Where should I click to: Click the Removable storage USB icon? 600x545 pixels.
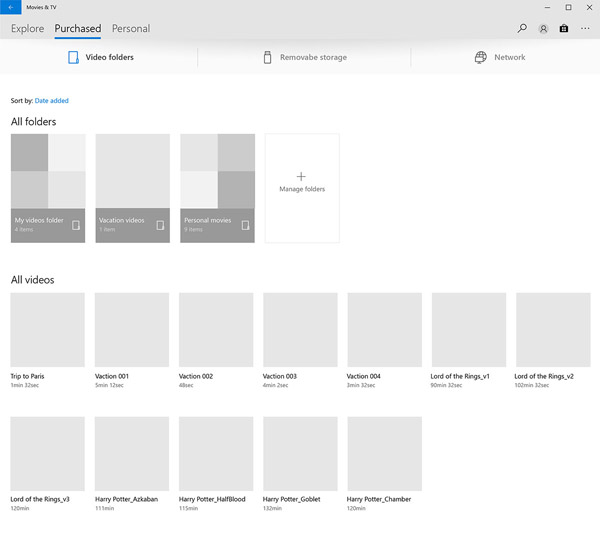pyautogui.click(x=267, y=57)
